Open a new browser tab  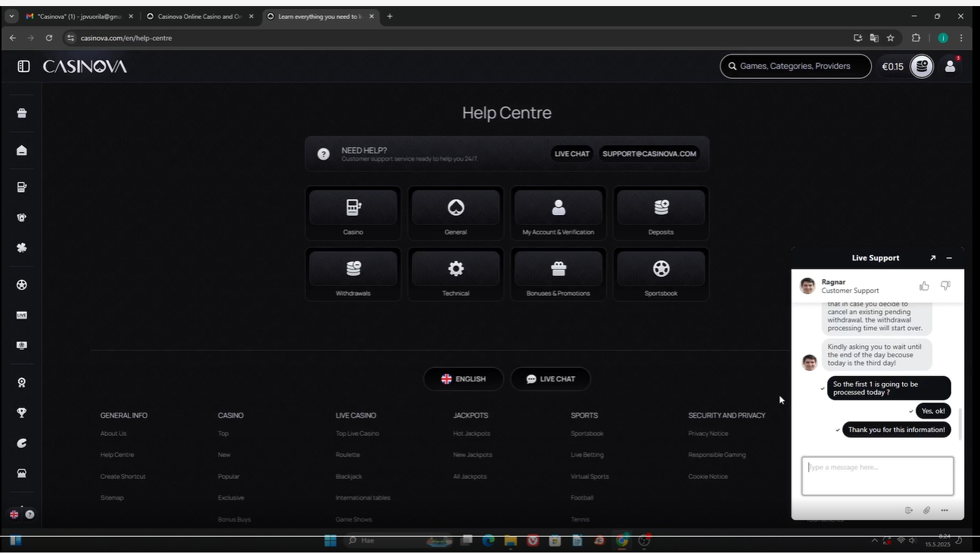pos(390,16)
